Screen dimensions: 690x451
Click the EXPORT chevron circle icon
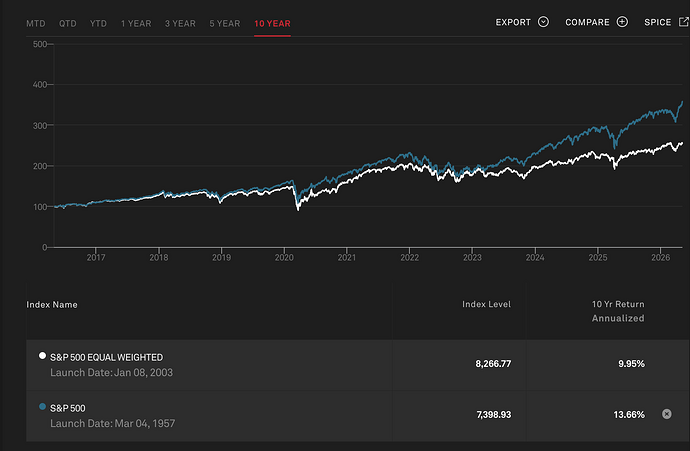pos(543,22)
